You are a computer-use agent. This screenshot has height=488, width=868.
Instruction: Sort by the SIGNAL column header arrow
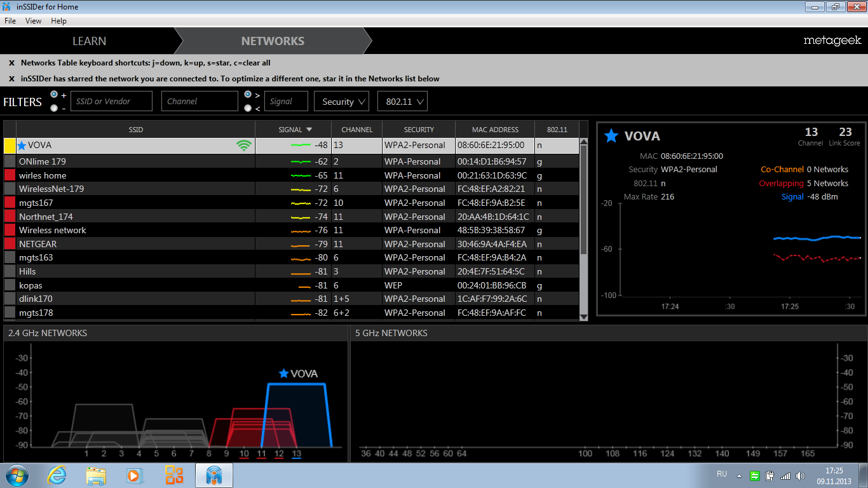[x=309, y=130]
